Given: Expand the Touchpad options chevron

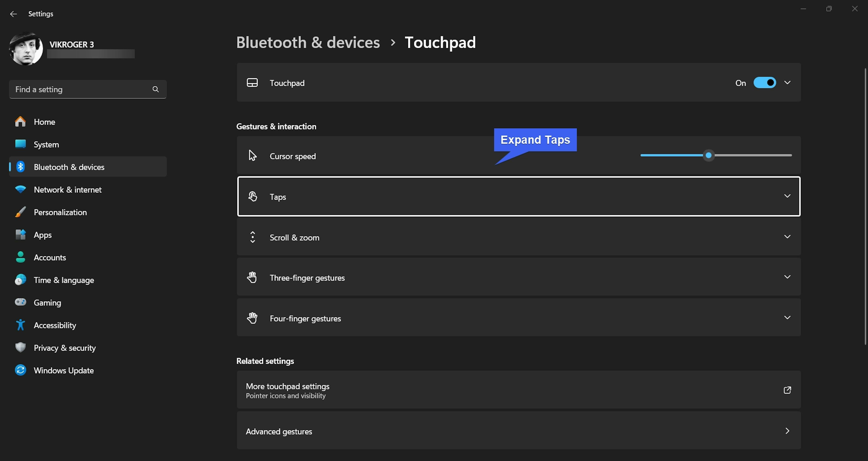Looking at the screenshot, I should coord(787,82).
